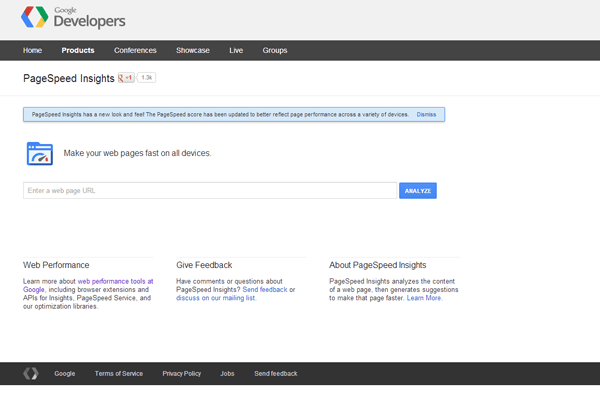The width and height of the screenshot is (600, 400).
Task: Click the ANALYZE button
Action: [418, 191]
